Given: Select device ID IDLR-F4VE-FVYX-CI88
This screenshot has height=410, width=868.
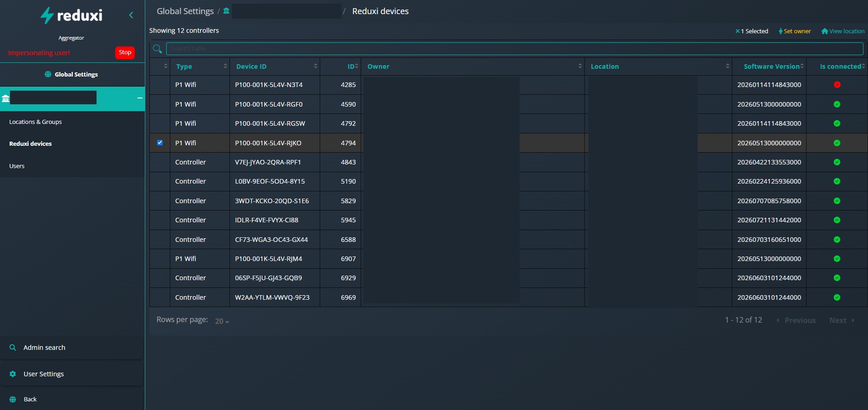Looking at the screenshot, I should point(266,220).
